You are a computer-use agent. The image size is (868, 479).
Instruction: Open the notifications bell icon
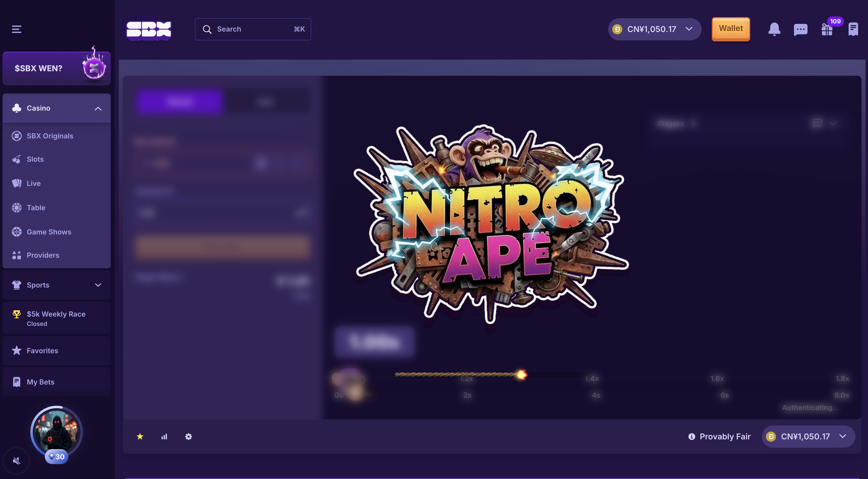click(x=774, y=29)
